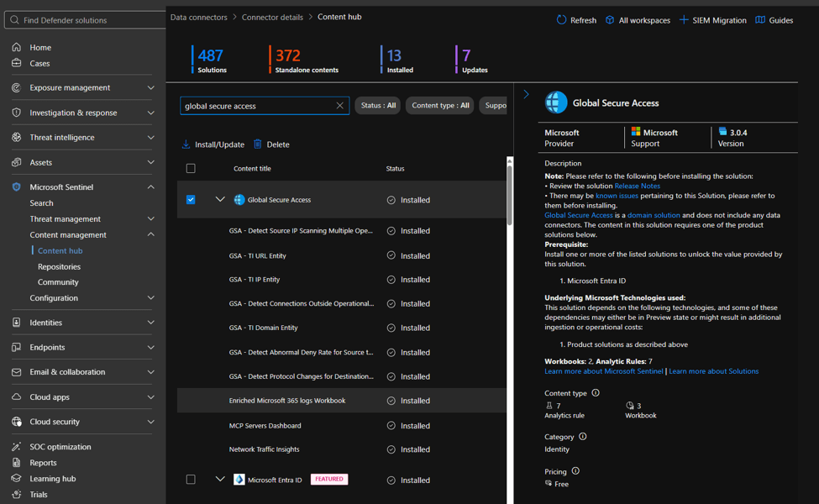Select the 13 Installed tab

[x=397, y=60]
